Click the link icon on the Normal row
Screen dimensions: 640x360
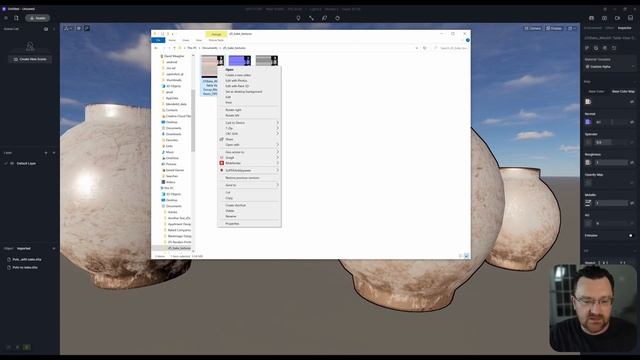point(632,122)
